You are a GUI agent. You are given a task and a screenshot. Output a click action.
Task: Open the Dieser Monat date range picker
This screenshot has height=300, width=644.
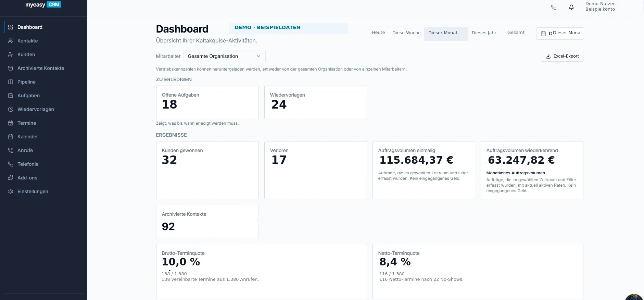560,33
